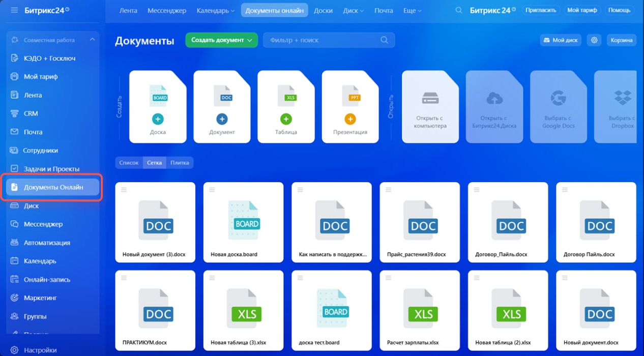Open the menu icon on Прайс_растения39.docx card
Image resolution: width=644 pixels, height=356 pixels.
click(389, 190)
